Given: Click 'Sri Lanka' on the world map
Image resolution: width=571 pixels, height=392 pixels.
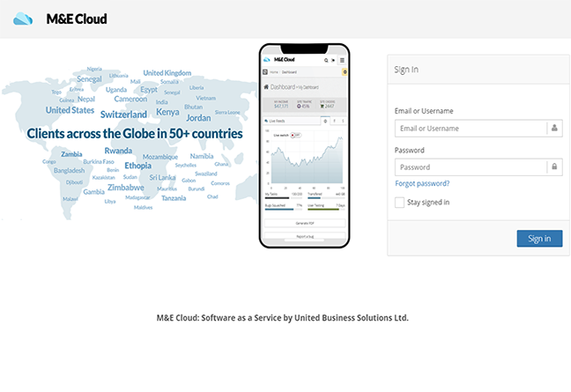Looking at the screenshot, I should [162, 178].
